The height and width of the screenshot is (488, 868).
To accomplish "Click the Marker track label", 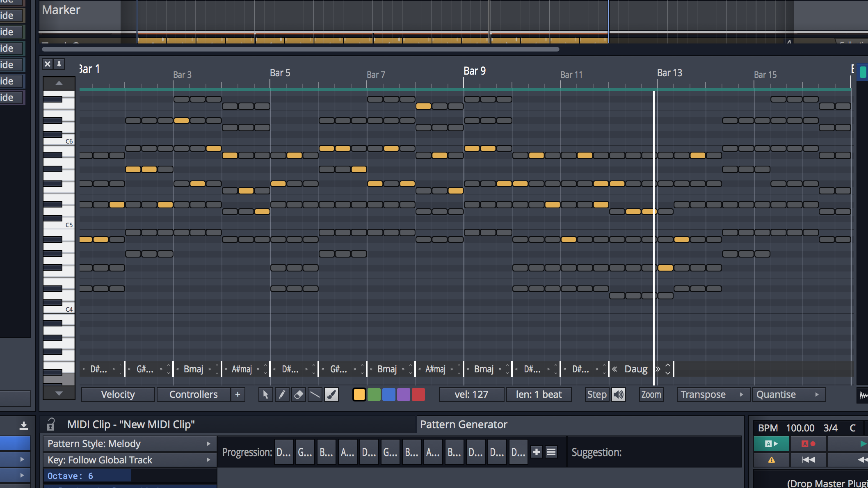I will [61, 10].
